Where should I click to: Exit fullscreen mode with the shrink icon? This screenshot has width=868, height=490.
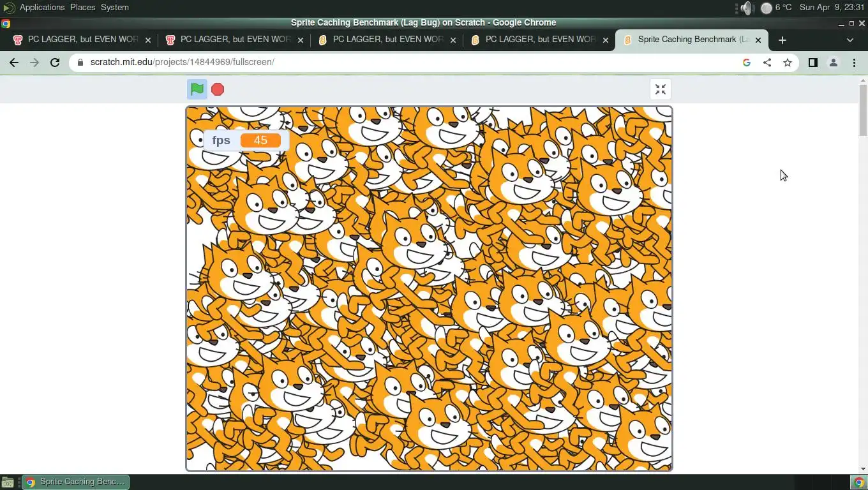(x=661, y=89)
